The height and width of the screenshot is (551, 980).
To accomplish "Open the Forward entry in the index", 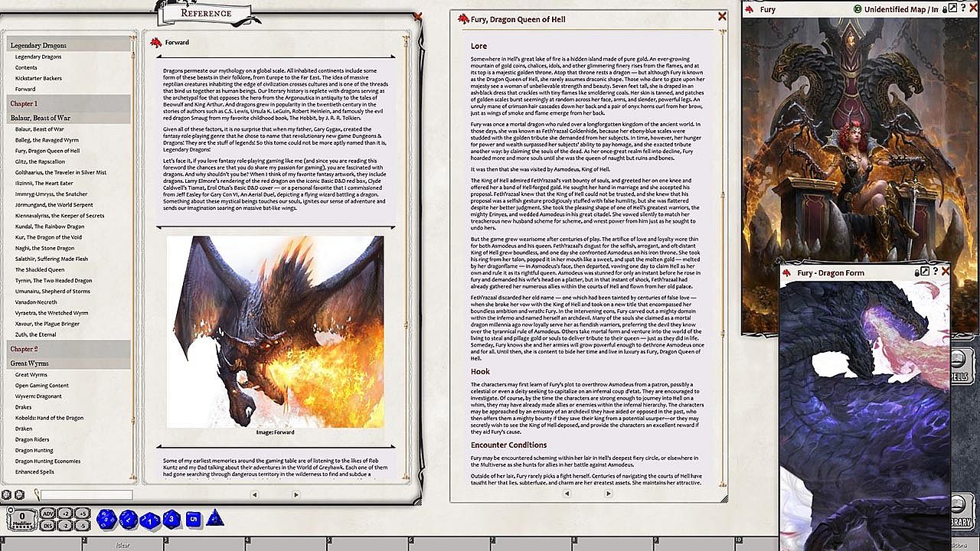I will pyautogui.click(x=25, y=89).
